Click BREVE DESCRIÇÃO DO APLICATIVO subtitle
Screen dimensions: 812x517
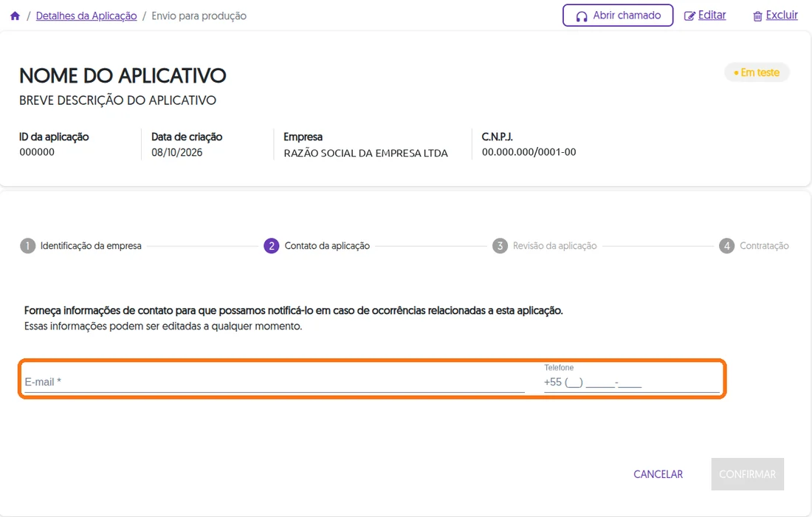(x=117, y=100)
